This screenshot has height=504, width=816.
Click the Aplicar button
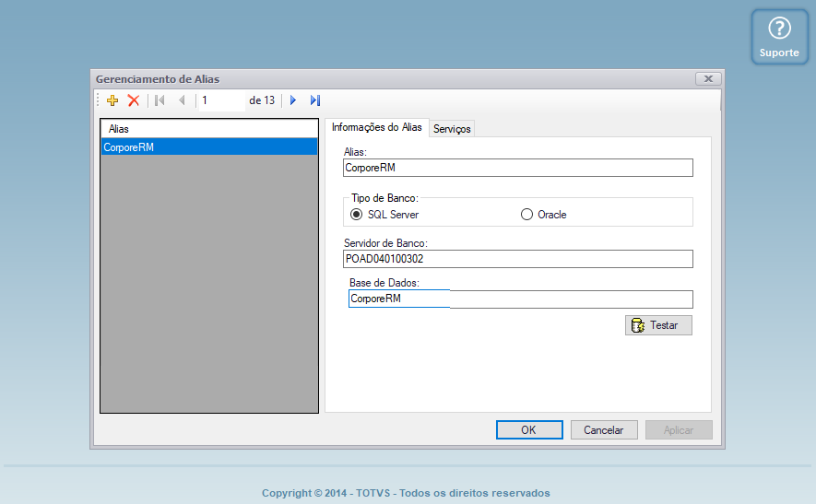pyautogui.click(x=679, y=430)
